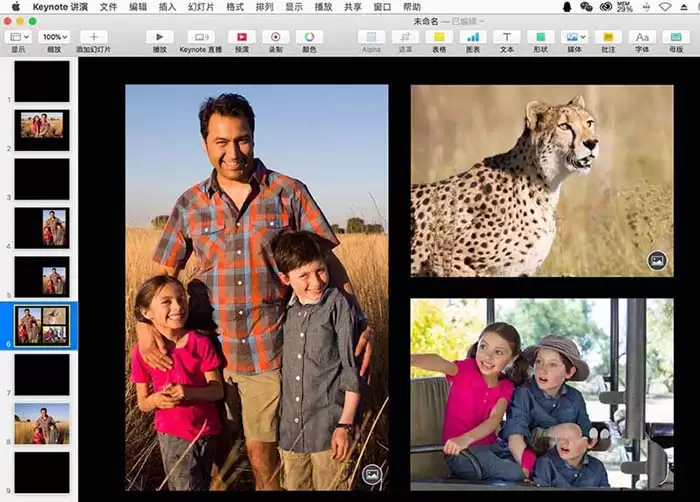Insert a table with the 表格 icon
This screenshot has height=502, width=700.
(x=439, y=37)
